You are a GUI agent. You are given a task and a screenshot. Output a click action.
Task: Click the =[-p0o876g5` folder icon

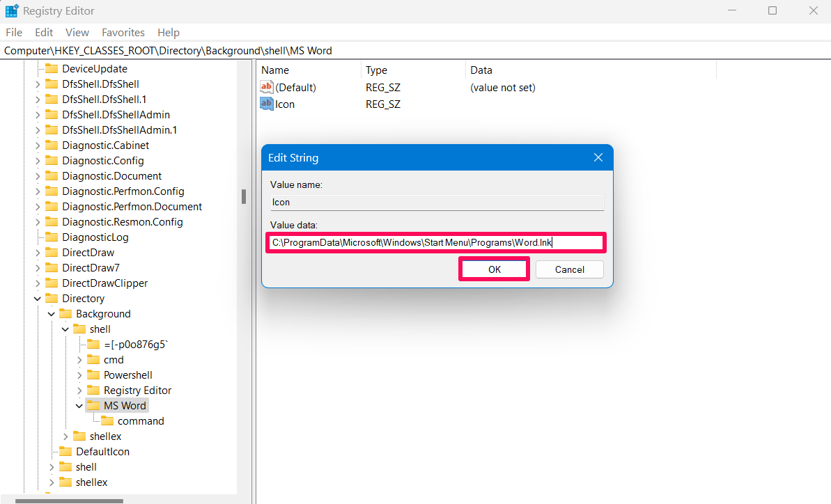tap(93, 345)
